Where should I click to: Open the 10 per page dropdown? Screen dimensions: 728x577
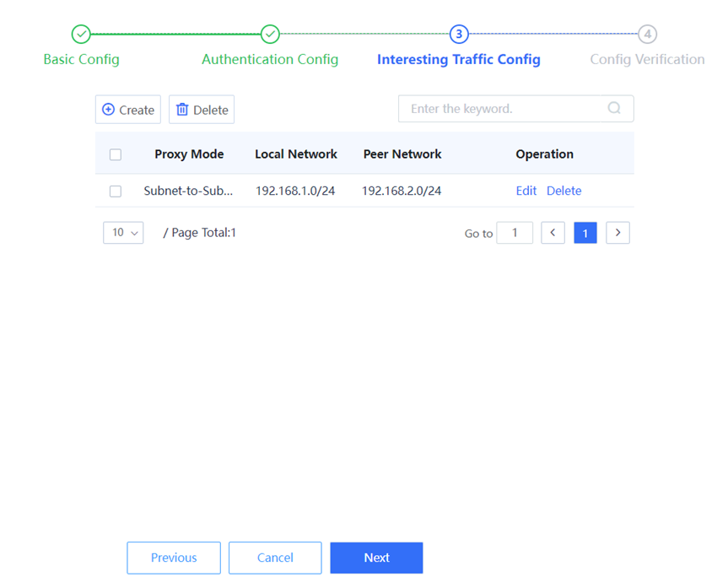click(x=123, y=233)
